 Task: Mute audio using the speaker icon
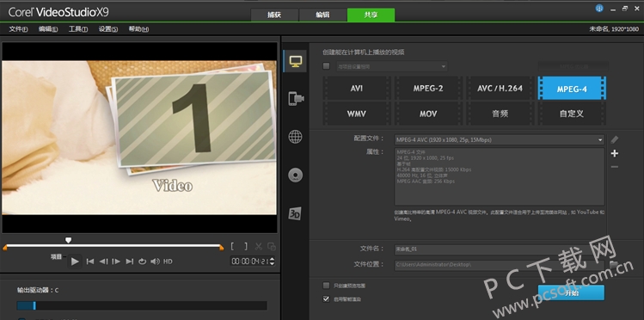pyautogui.click(x=155, y=262)
